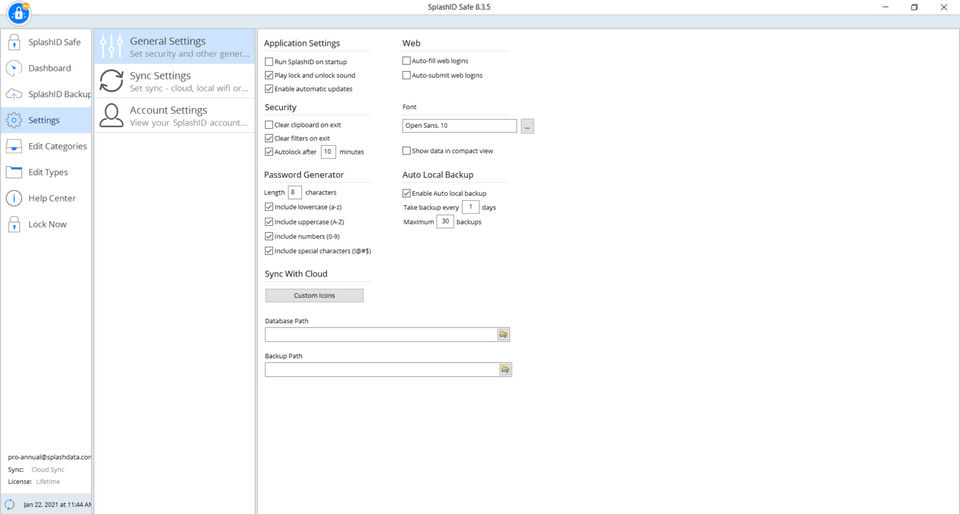The image size is (960, 514).
Task: Click the Font field Open Sans, 10
Action: click(x=459, y=126)
